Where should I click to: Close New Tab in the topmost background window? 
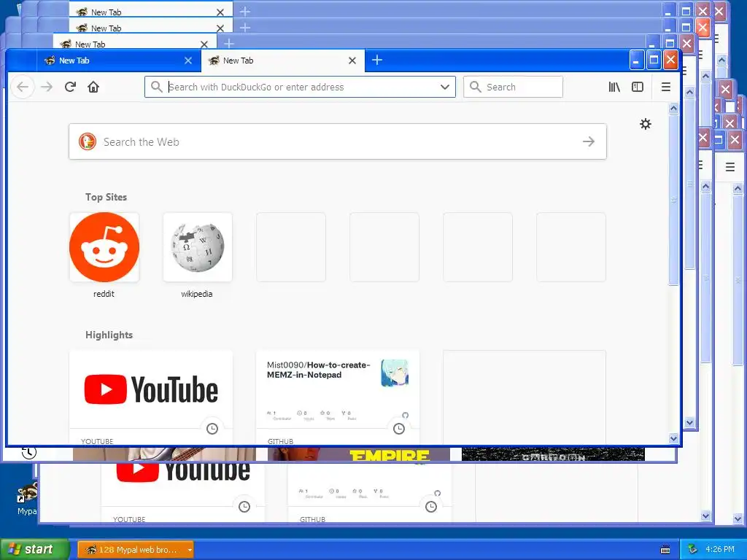click(x=220, y=12)
